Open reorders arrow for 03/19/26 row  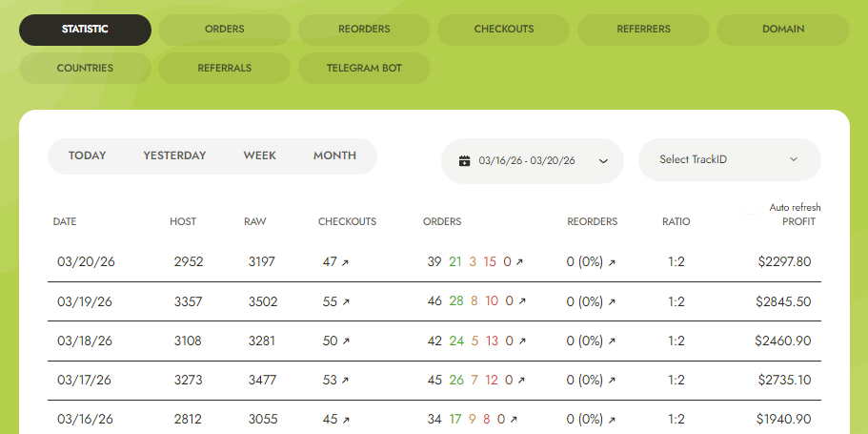click(612, 302)
